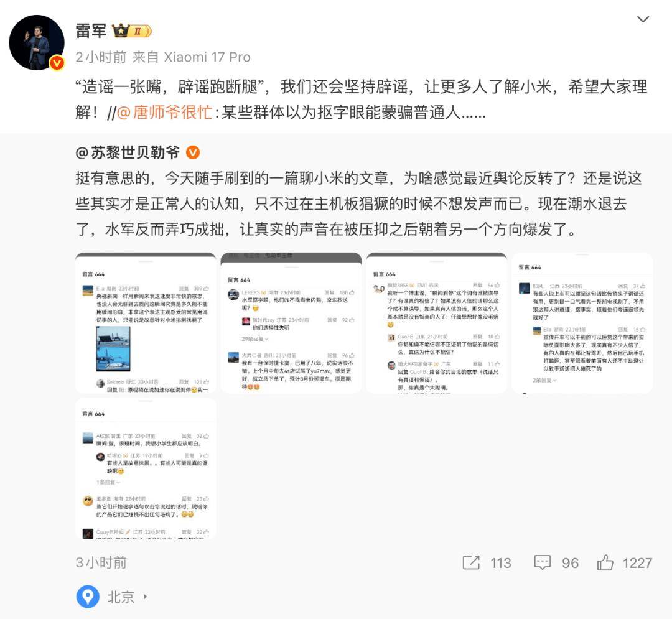672x619 pixels.
Task: Tap the orange verified badge next to 苏黎世贝勒爷
Action: tap(193, 152)
